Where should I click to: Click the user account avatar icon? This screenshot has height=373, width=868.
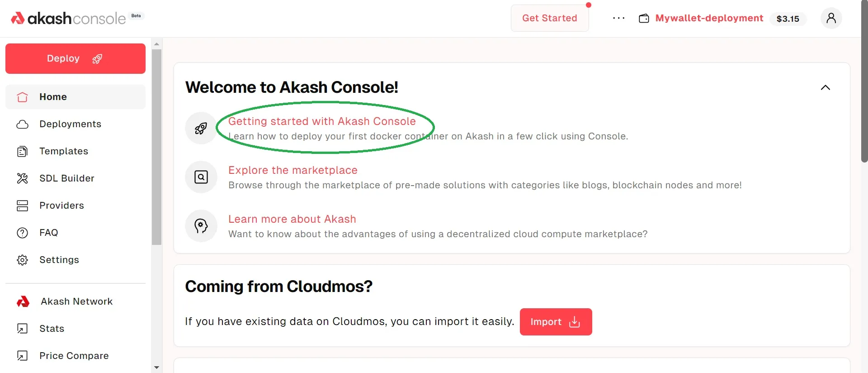point(831,18)
